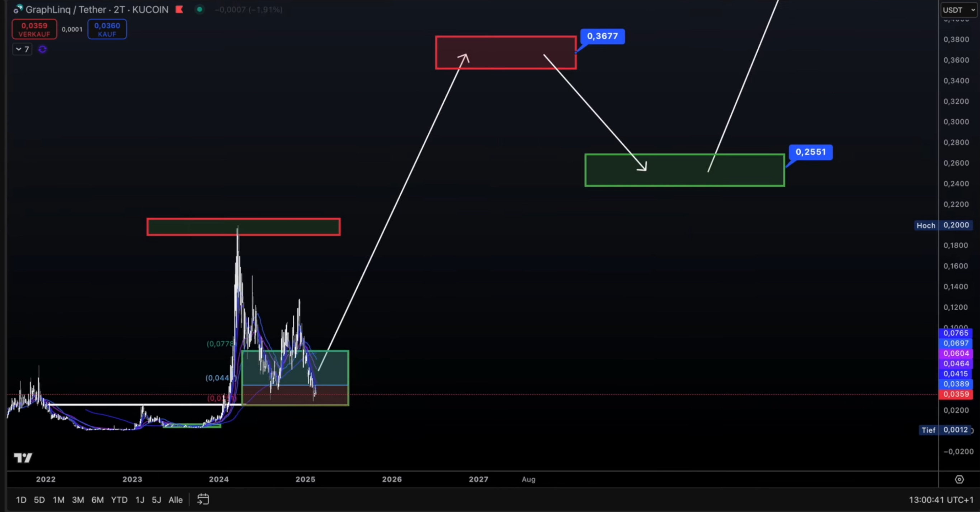Click the GraphLinq / Tether symbol title
The height and width of the screenshot is (512, 980).
[x=96, y=10]
